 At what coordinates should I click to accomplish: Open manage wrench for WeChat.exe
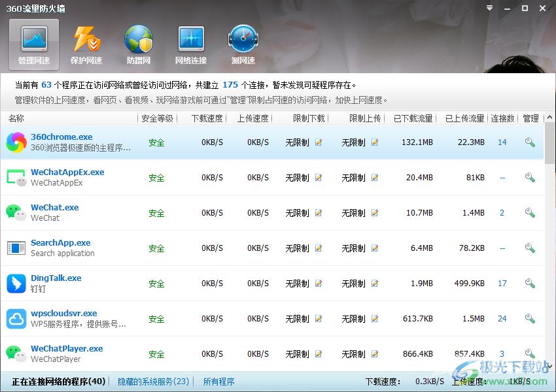[530, 212]
